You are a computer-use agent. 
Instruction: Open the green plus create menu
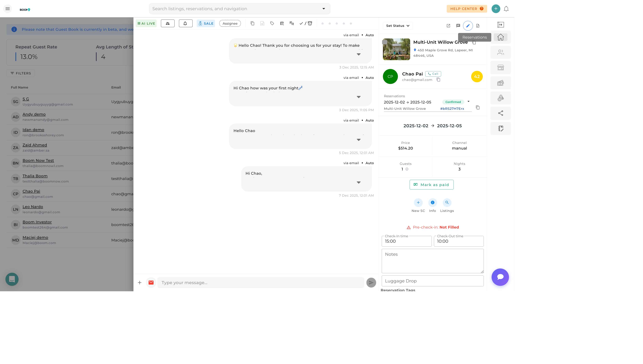tap(496, 8)
